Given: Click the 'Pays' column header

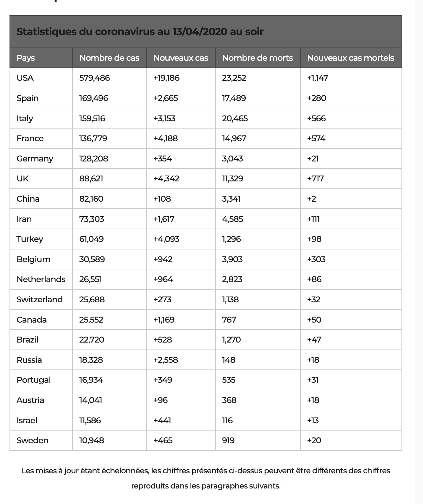Looking at the screenshot, I should point(26,58).
